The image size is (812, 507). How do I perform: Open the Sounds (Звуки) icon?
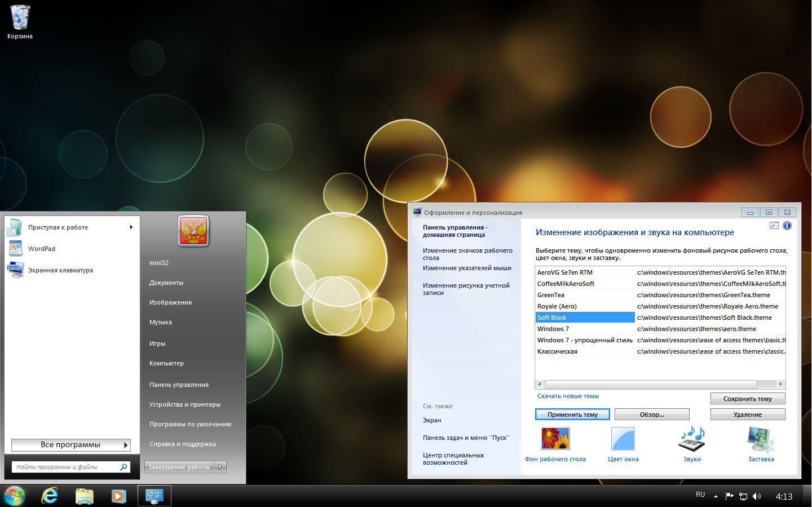(x=692, y=439)
